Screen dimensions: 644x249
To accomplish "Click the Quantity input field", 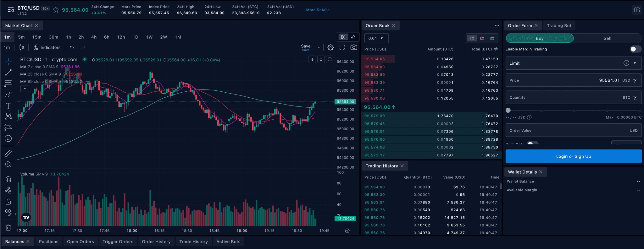I will click(574, 97).
